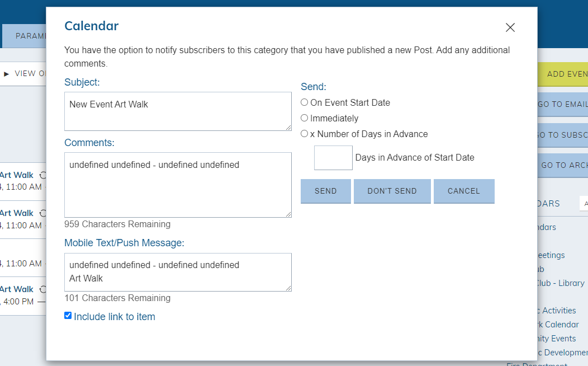Click the Mobile Text/Push Message text area
588x366 pixels.
point(178,272)
